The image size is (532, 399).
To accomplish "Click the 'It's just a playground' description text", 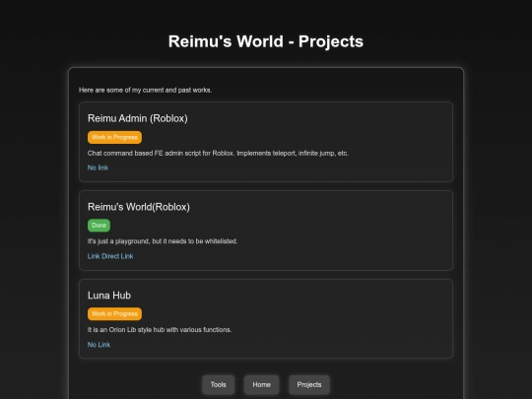I will click(x=163, y=241).
